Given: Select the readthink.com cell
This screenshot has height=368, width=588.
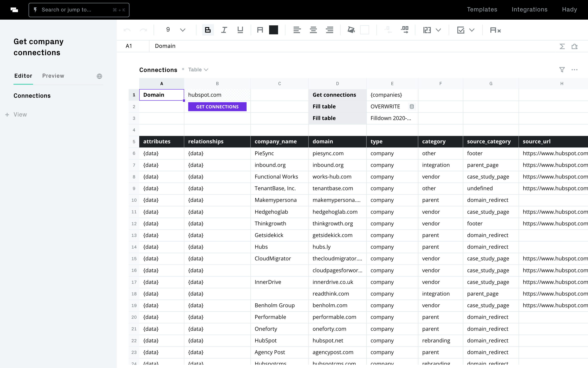Looking at the screenshot, I should point(337,294).
